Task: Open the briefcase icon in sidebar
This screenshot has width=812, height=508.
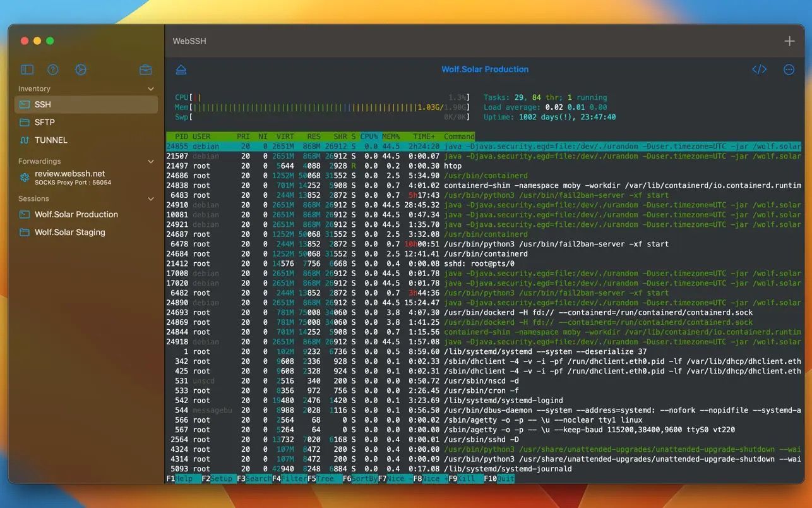Action: (x=146, y=70)
